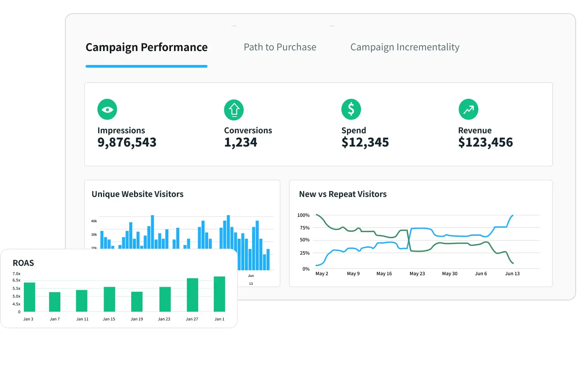Select the Campaign Performance tab
Screen dimensions: 588x376
click(x=147, y=47)
